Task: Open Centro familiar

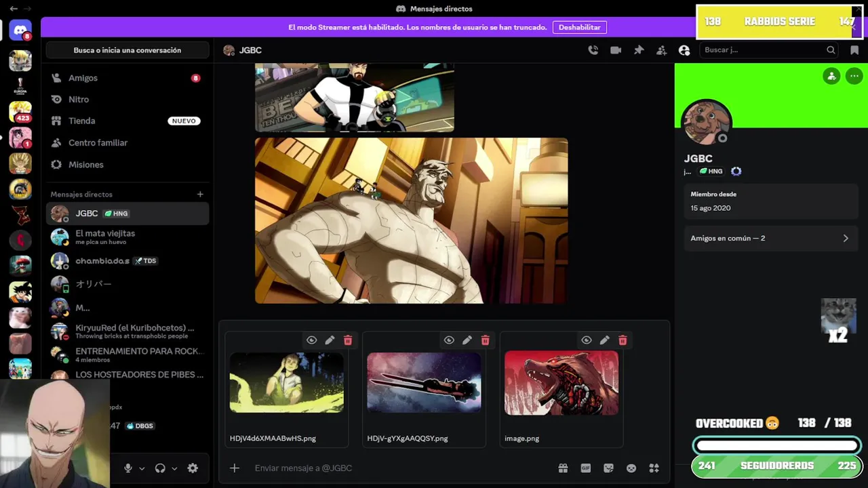Action: point(127,143)
